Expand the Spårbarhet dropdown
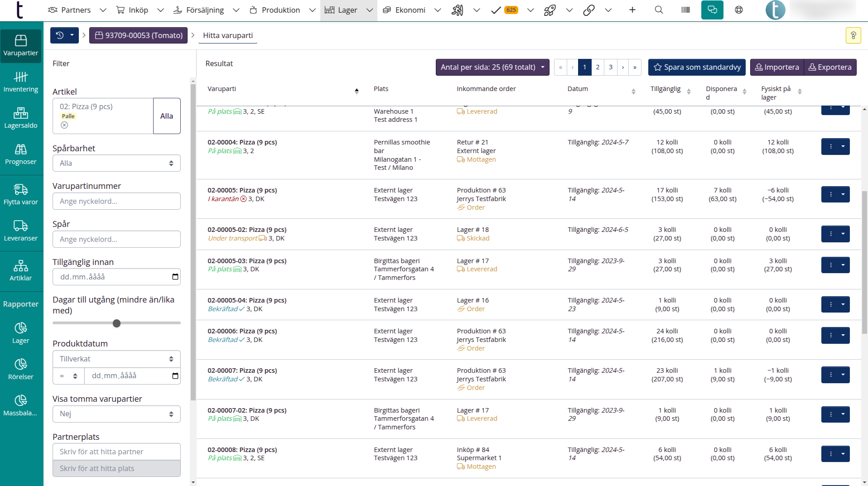This screenshot has height=486, width=868. pyautogui.click(x=116, y=163)
